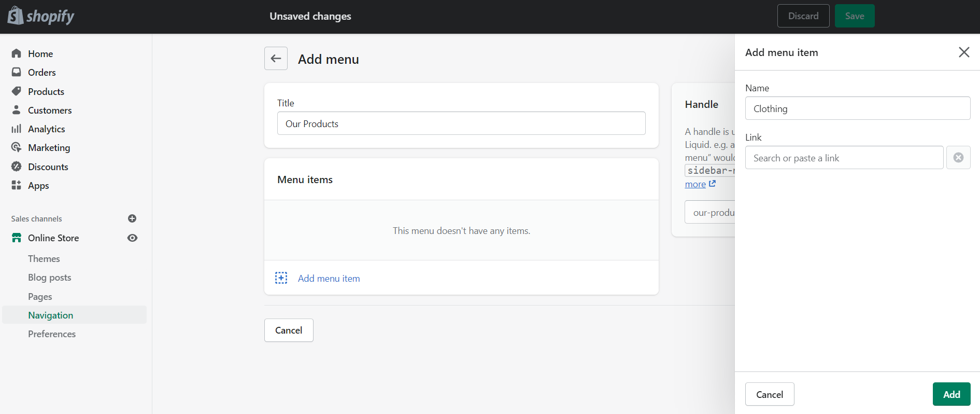Open Marketing section
Image resolution: width=980 pixels, height=414 pixels.
click(49, 147)
